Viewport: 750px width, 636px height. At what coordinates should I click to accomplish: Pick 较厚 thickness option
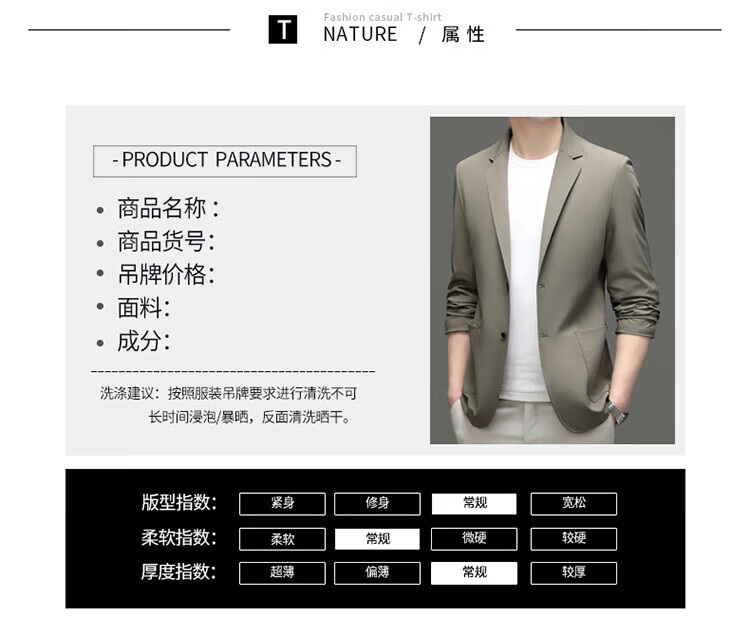click(x=574, y=573)
